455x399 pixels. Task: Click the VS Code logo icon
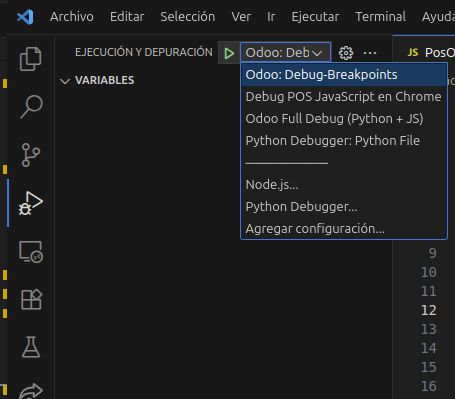[x=25, y=17]
